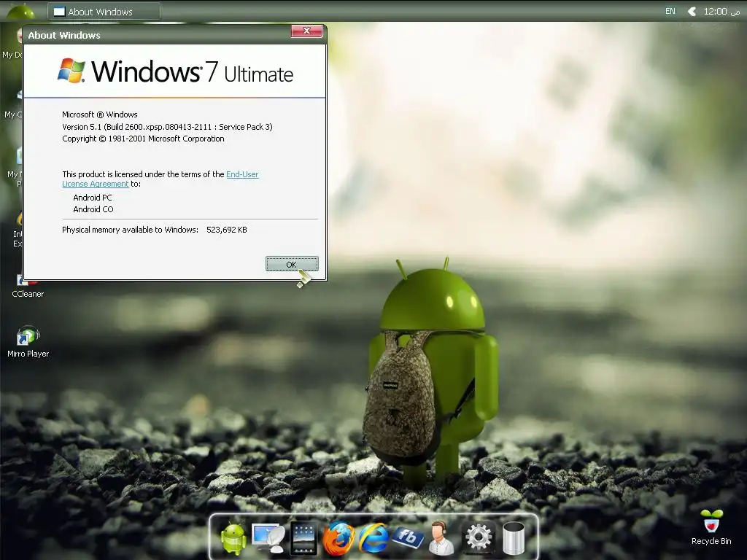Open the EN language indicator
747x560 pixels.
click(x=670, y=11)
